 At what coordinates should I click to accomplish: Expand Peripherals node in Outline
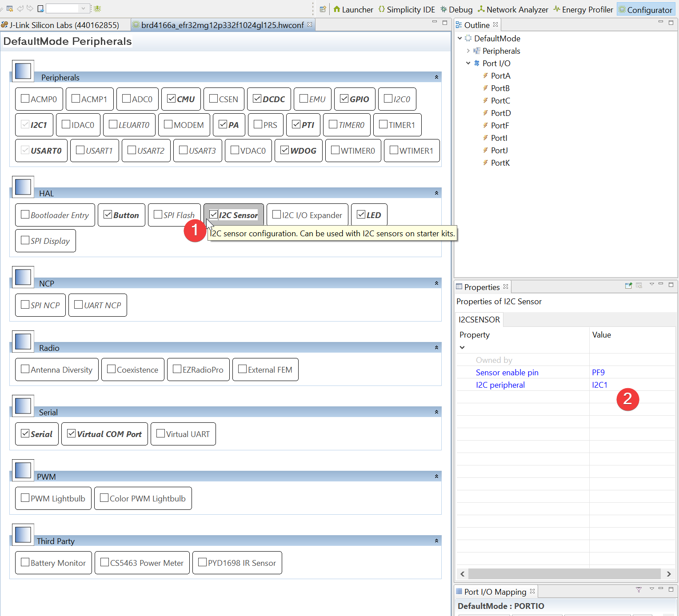coord(468,51)
